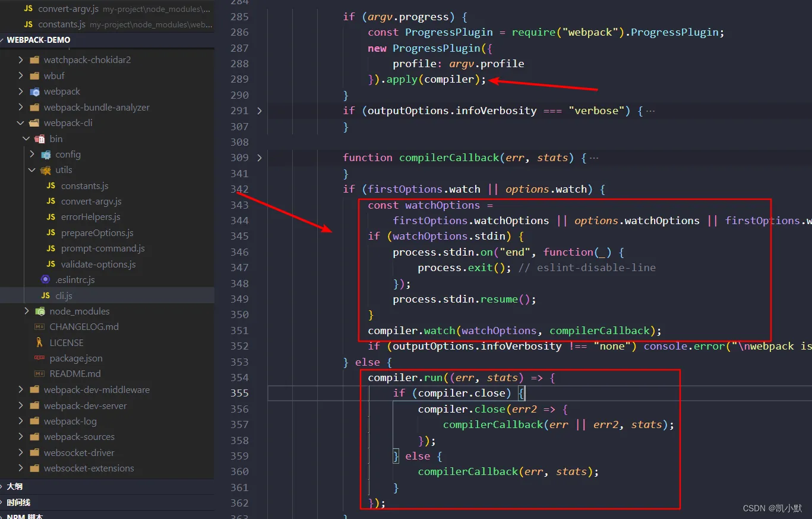
Task: Open CHANGELOG.md file
Action: tap(84, 327)
